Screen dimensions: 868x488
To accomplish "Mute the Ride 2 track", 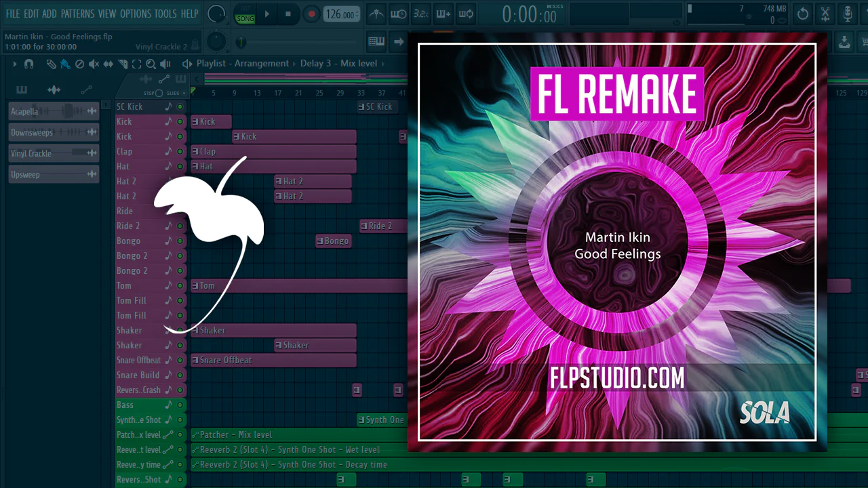I will (180, 226).
